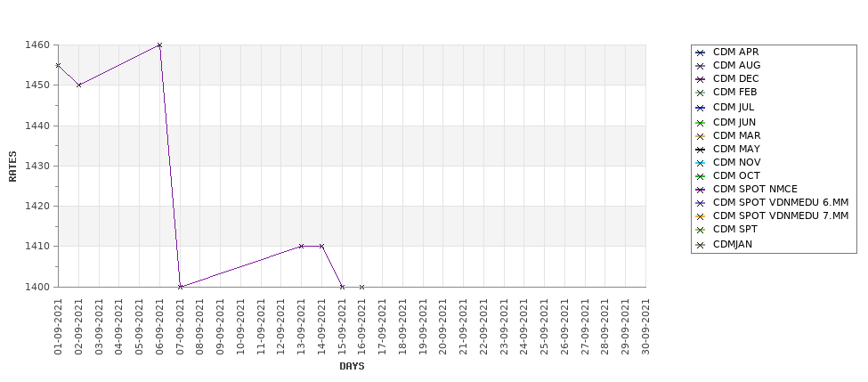Click the 'CDM AUG' legend label
The image size is (868, 382).
(737, 65)
